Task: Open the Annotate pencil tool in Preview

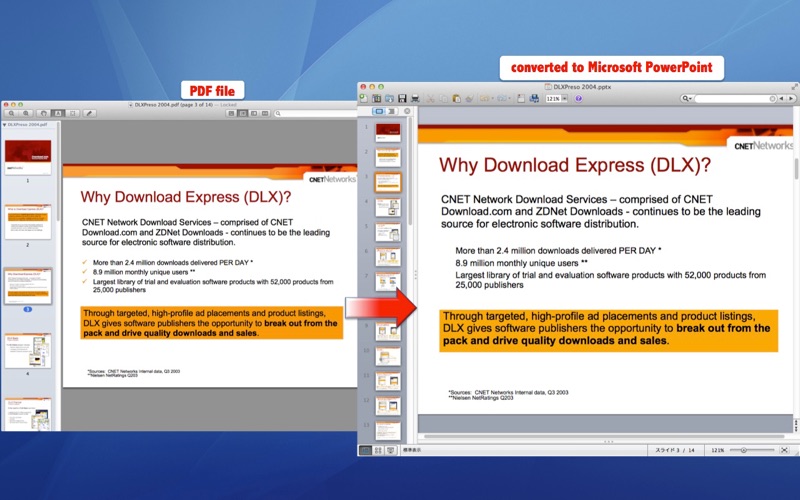Action: click(89, 113)
